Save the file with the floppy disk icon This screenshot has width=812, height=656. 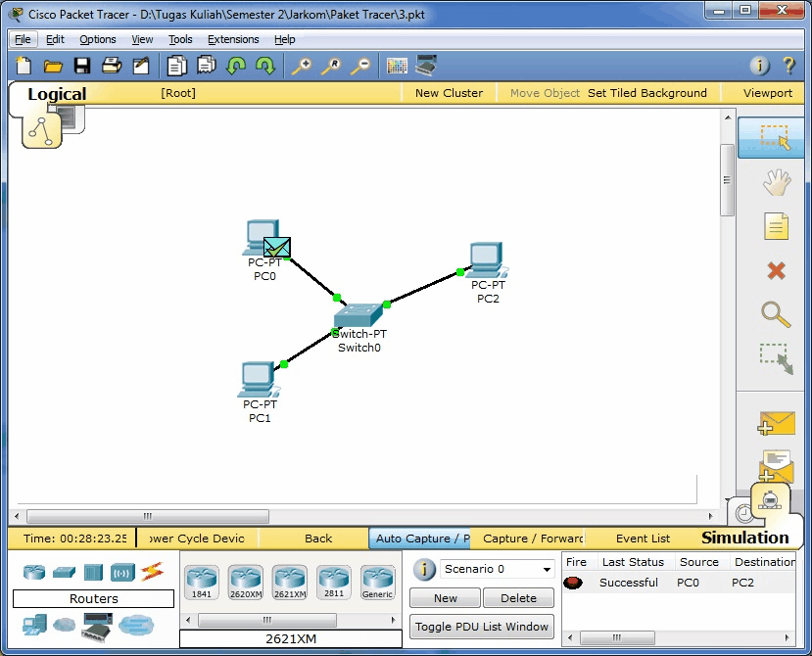click(x=82, y=66)
